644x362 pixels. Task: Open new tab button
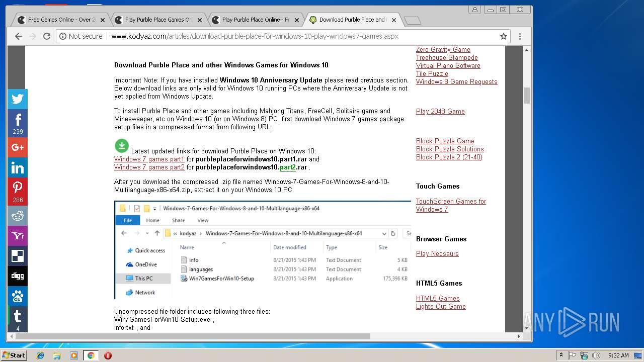[x=413, y=20]
